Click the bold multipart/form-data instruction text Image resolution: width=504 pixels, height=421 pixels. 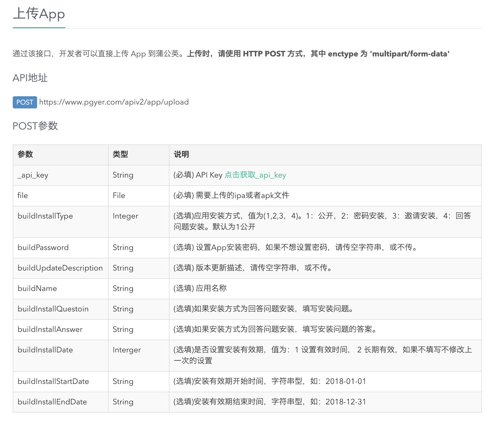318,54
